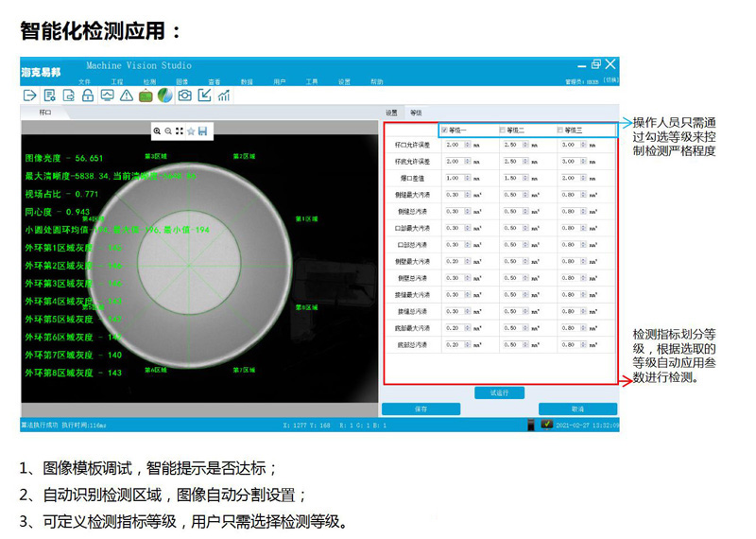756x539 pixels.
Task: Click the fit-to-screen icon above image
Action: pos(180,130)
